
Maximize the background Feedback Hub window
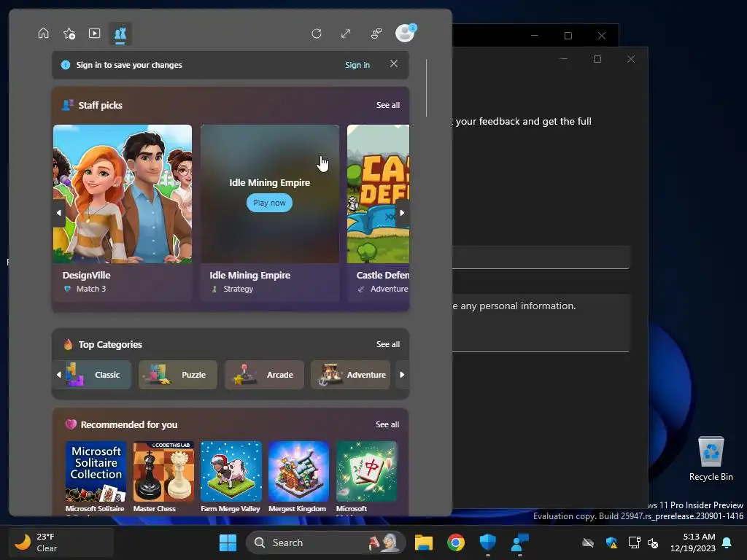(597, 59)
